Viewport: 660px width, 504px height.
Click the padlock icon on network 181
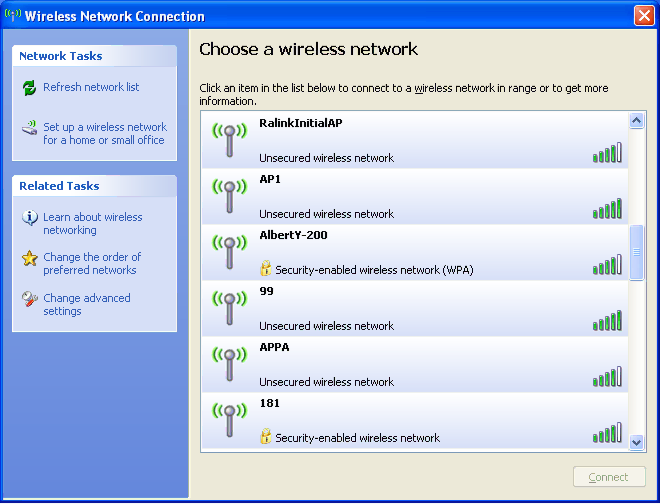(x=265, y=436)
